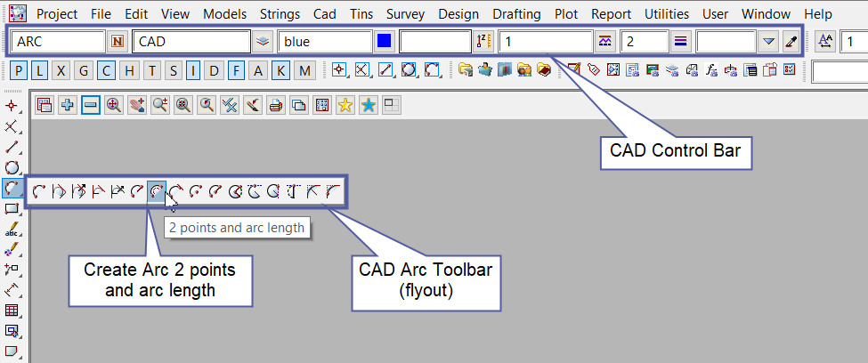
Task: Enable the M snap button
Action: click(x=304, y=71)
